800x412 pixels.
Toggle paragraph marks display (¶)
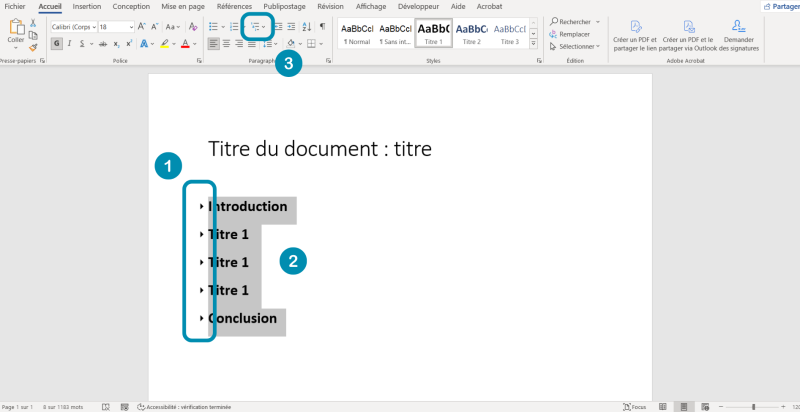[x=322, y=26]
